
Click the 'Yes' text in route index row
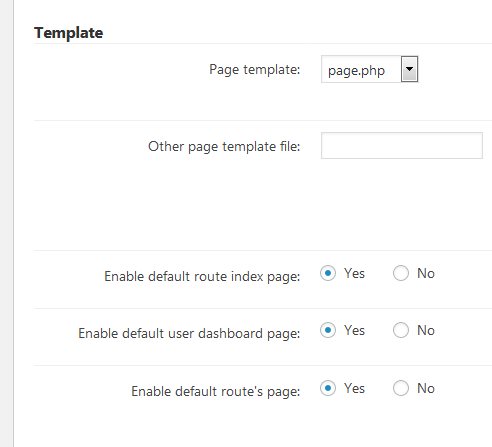(354, 274)
